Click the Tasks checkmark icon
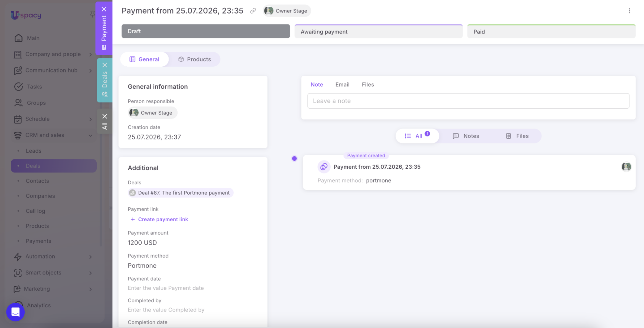The height and width of the screenshot is (328, 644). pyautogui.click(x=18, y=87)
